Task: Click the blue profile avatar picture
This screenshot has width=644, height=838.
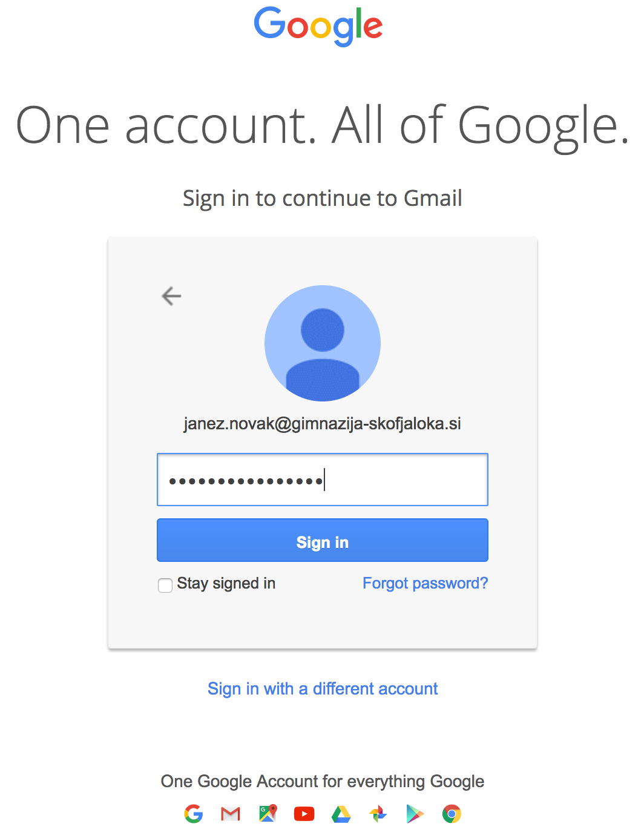Action: (323, 343)
